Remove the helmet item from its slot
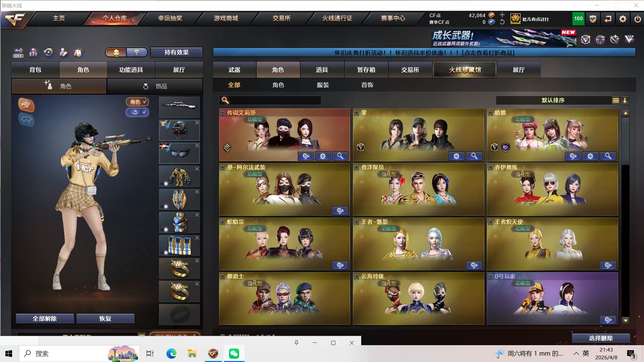This screenshot has height=362, width=644. click(197, 123)
